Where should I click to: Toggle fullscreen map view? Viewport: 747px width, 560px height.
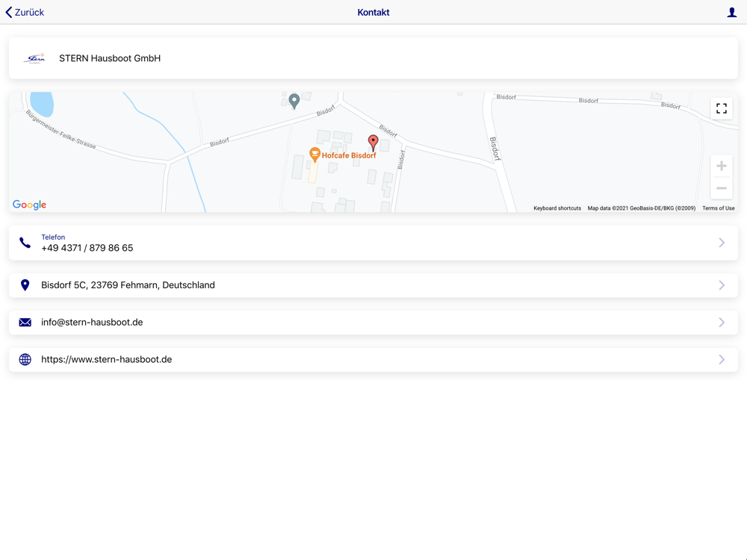722,108
